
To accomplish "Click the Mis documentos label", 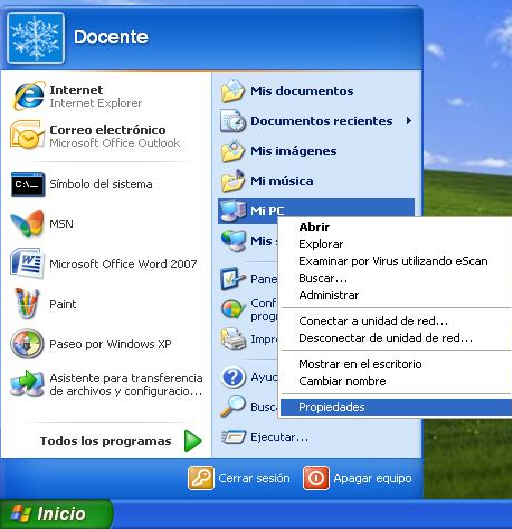I will pyautogui.click(x=302, y=91).
